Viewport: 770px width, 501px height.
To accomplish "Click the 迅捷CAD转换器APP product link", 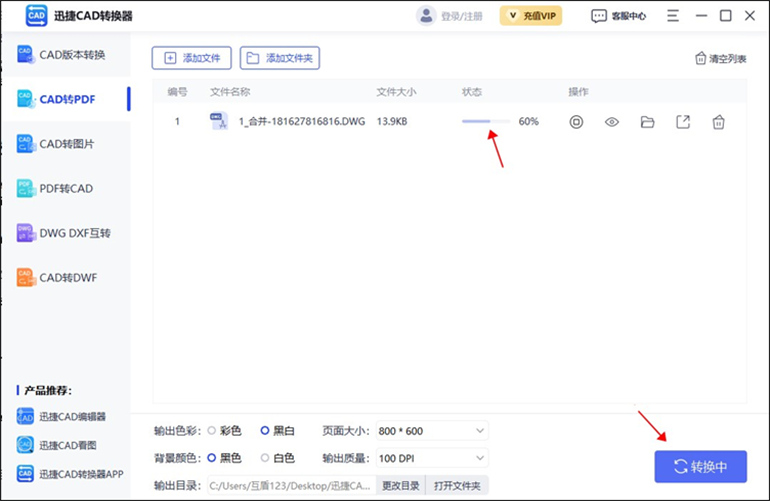I will pos(82,473).
